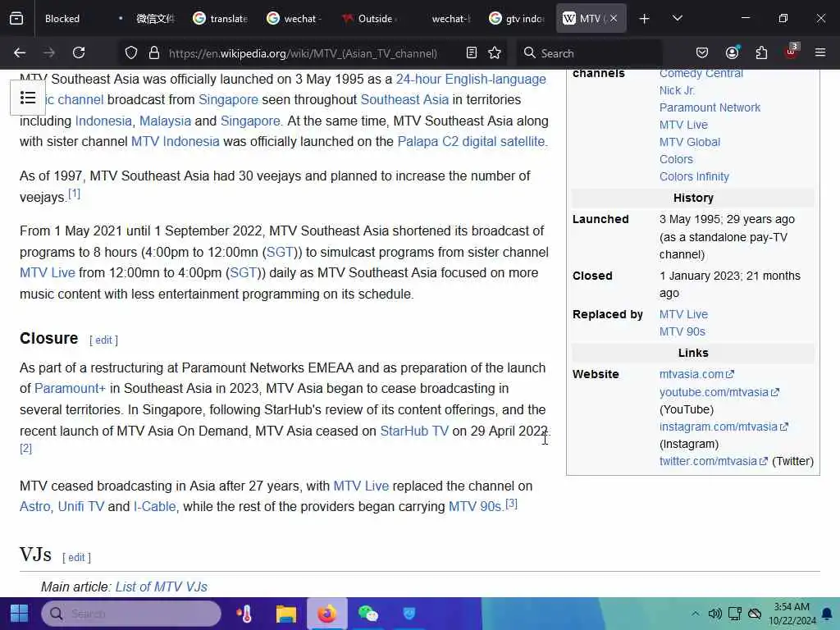Visit mtvasia.com external website
This screenshot has width=840, height=630.
click(x=696, y=374)
